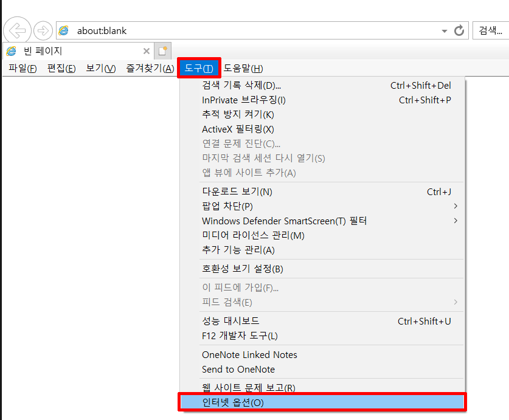Open the 파일(F) menu

pos(23,68)
